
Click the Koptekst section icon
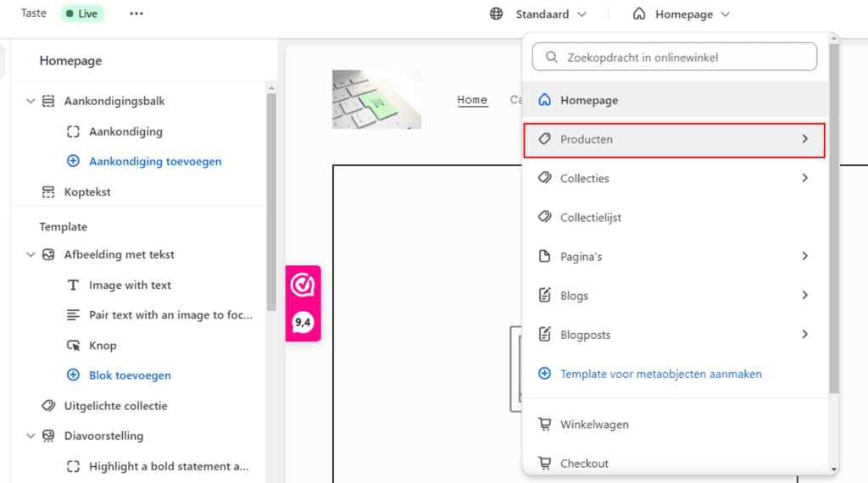(48, 192)
